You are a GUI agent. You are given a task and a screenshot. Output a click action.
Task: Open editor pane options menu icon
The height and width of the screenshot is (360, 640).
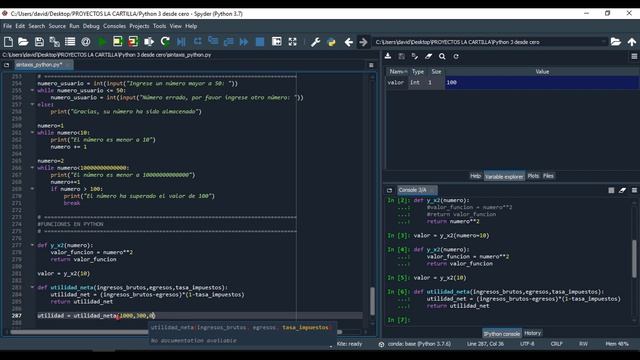tap(371, 65)
